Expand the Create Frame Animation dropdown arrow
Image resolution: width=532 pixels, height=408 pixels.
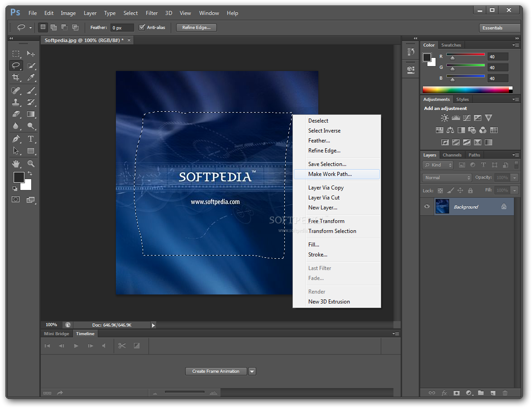pyautogui.click(x=252, y=371)
